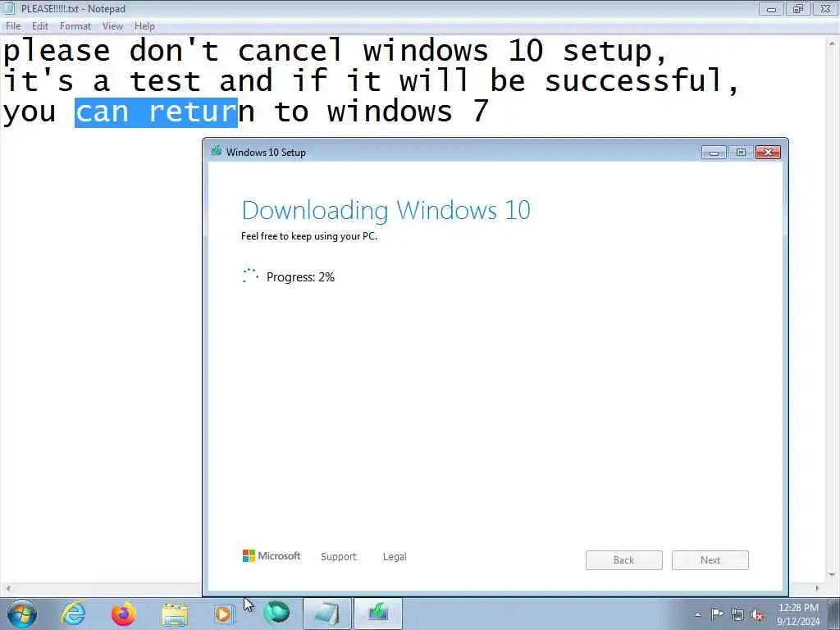Image resolution: width=840 pixels, height=630 pixels.
Task: Maximize the Windows 10 Setup window
Action: (x=741, y=153)
